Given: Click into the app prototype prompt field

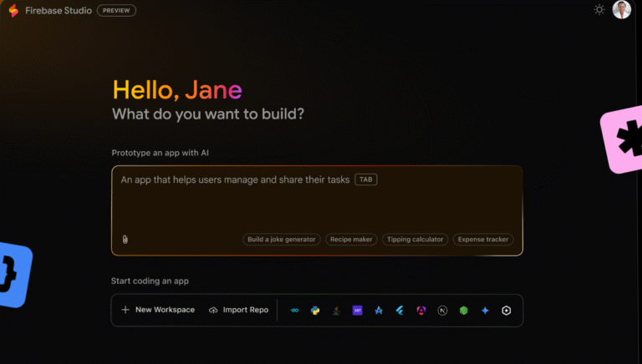Looking at the screenshot, I should click(317, 210).
